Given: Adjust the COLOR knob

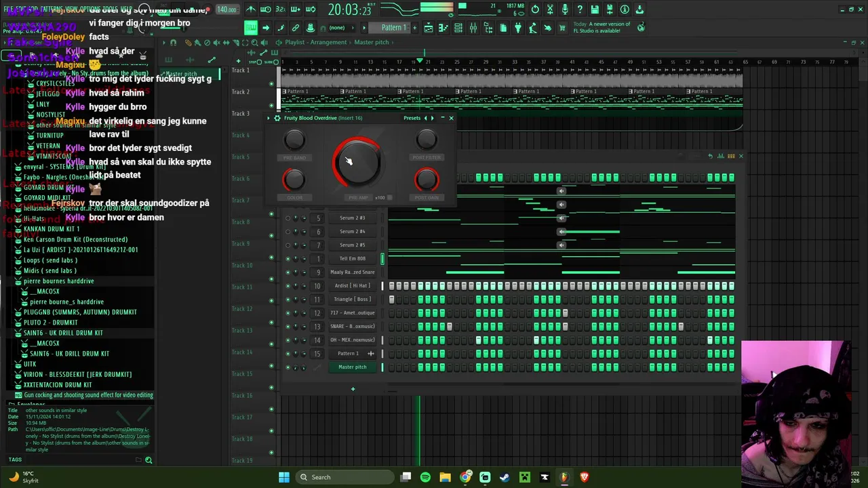Looking at the screenshot, I should (x=294, y=180).
